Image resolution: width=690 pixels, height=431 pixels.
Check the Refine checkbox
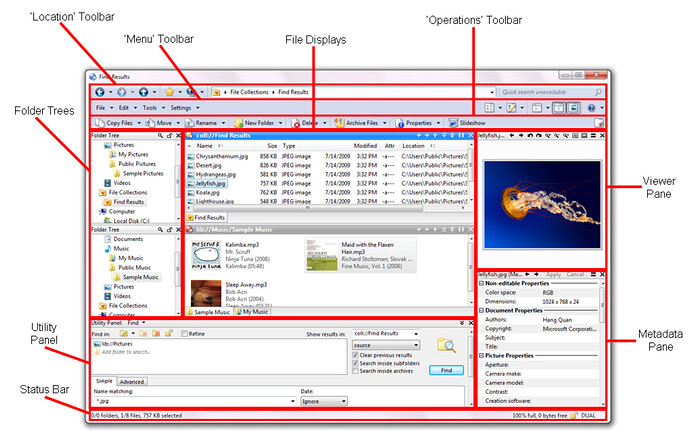click(x=184, y=334)
